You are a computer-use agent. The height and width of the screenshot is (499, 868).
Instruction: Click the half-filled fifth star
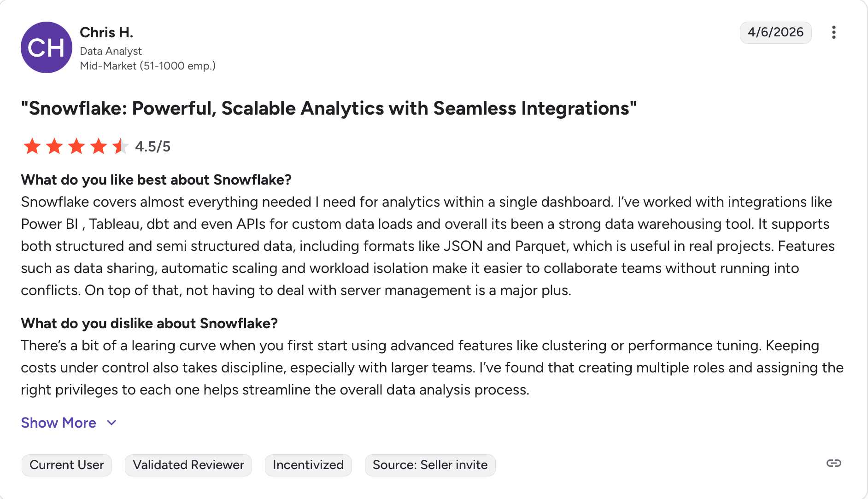click(120, 146)
